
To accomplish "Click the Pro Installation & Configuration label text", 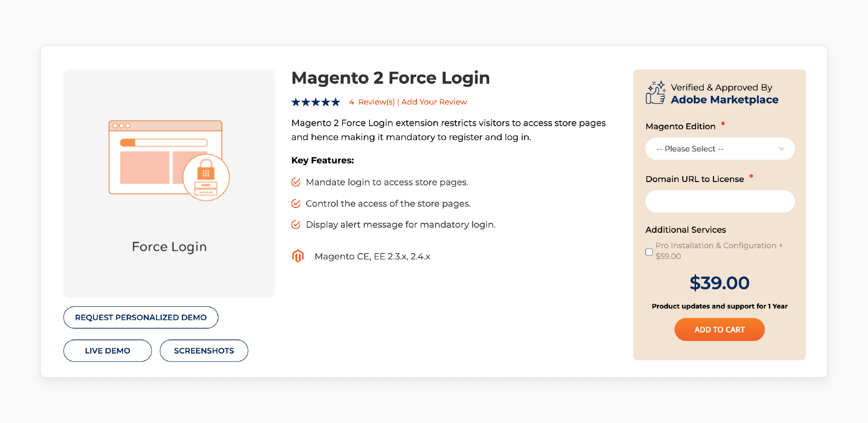I will click(719, 251).
